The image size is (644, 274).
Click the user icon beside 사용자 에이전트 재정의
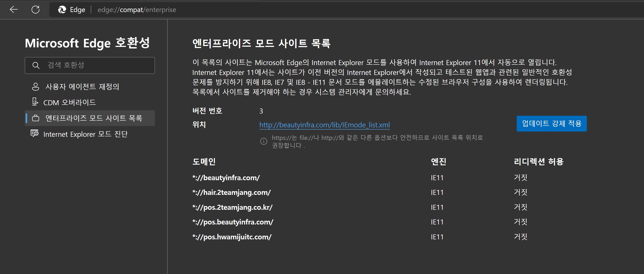coord(36,87)
